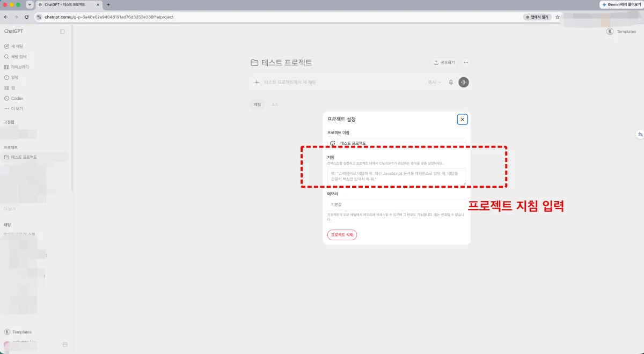Close the ChatGPT browser tab
The height and width of the screenshot is (354, 644).
coord(99,4)
